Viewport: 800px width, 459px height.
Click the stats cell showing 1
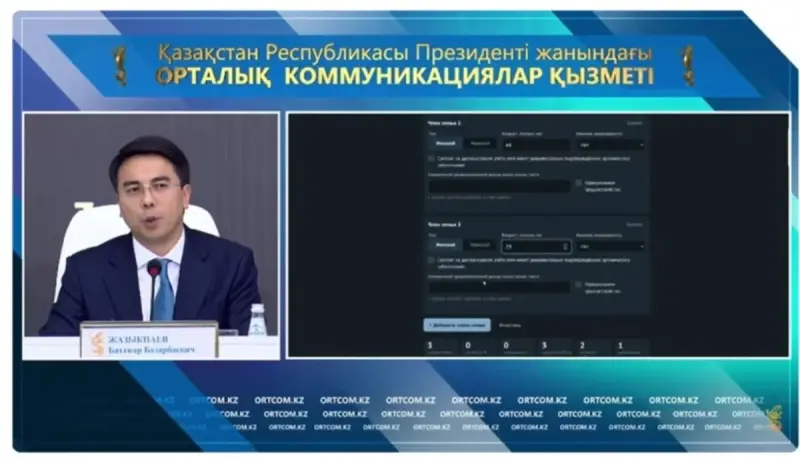(x=633, y=347)
